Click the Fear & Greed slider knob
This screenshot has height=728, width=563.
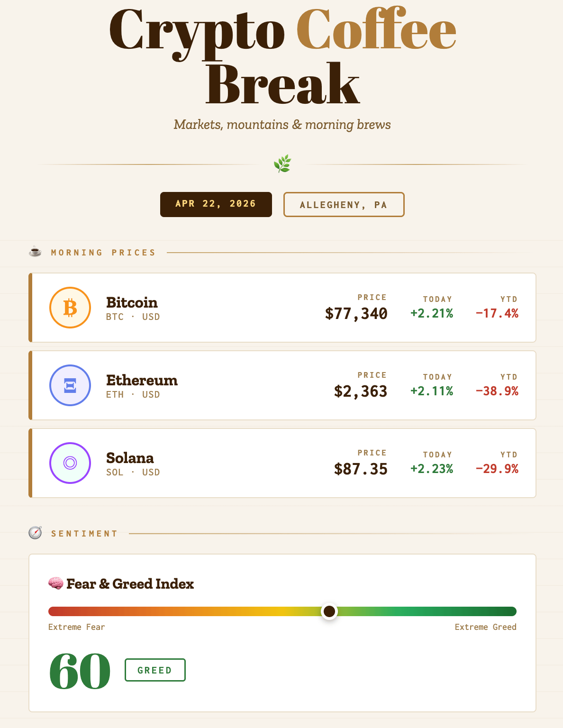(x=329, y=611)
